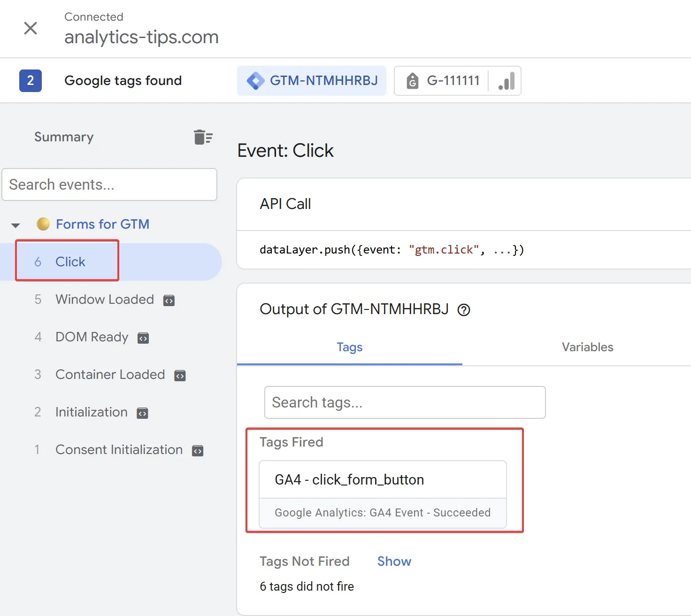The height and width of the screenshot is (616, 691).
Task: Select the Forms for GTM page entry
Action: point(102,224)
